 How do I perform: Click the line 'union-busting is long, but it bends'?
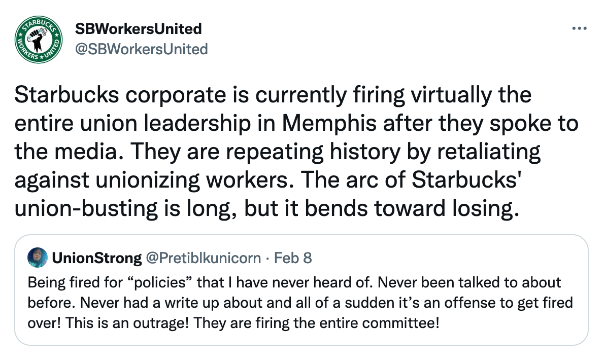[267, 207]
